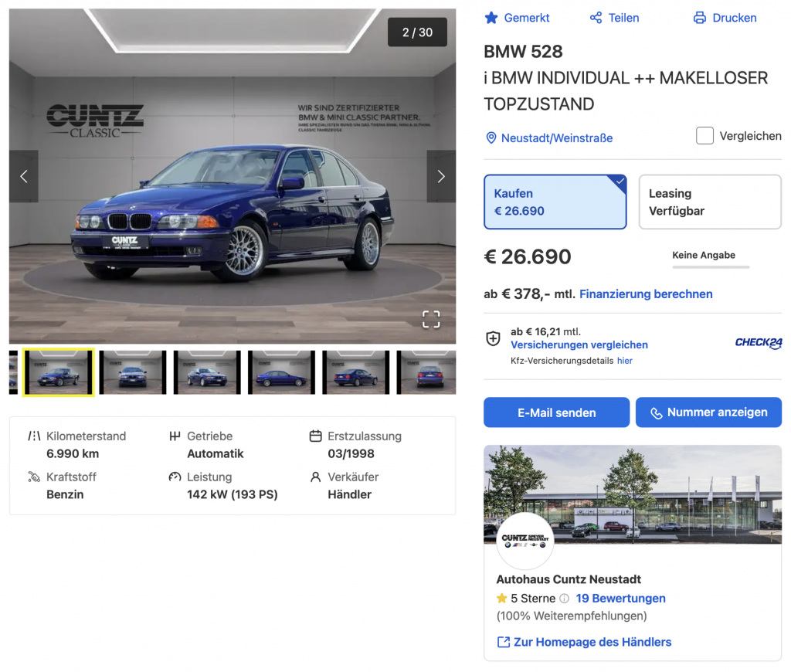
Task: Click the CHECK24 logo
Action: [758, 343]
